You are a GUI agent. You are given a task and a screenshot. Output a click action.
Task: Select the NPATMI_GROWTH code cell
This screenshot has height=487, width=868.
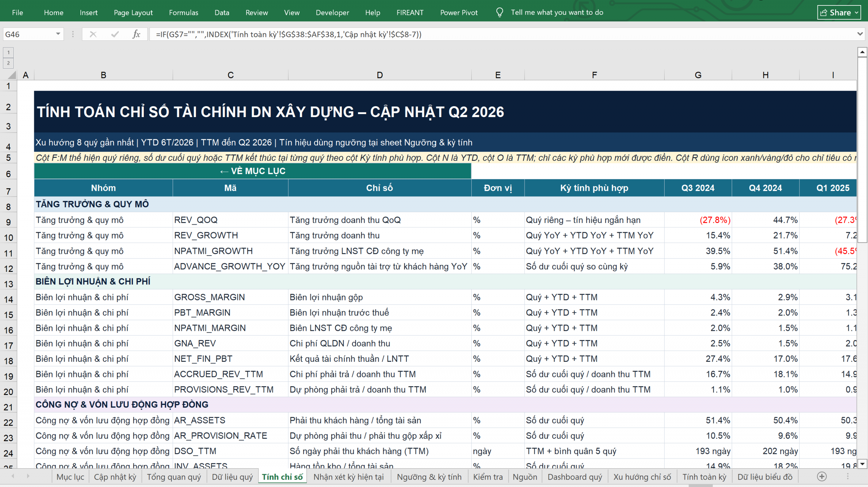231,251
